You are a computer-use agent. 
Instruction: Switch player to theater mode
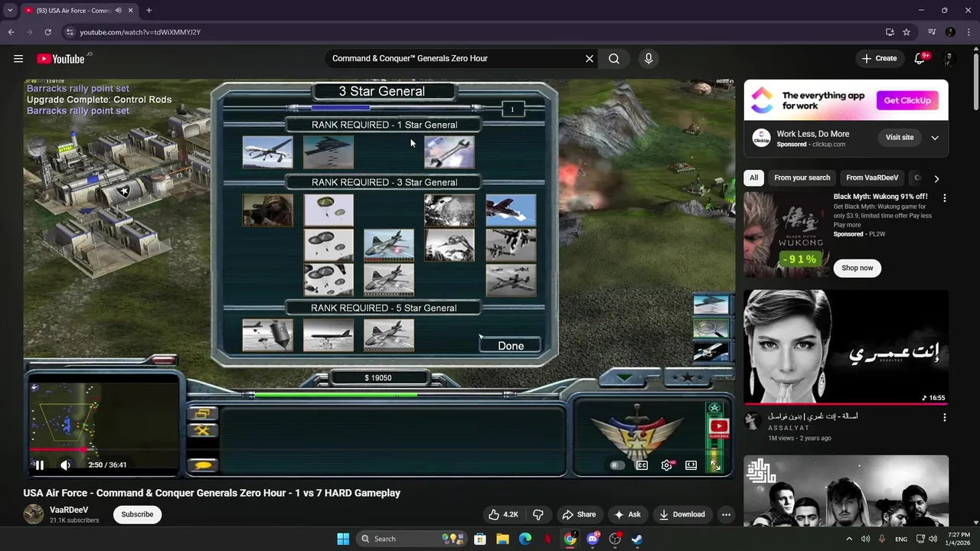(691, 465)
